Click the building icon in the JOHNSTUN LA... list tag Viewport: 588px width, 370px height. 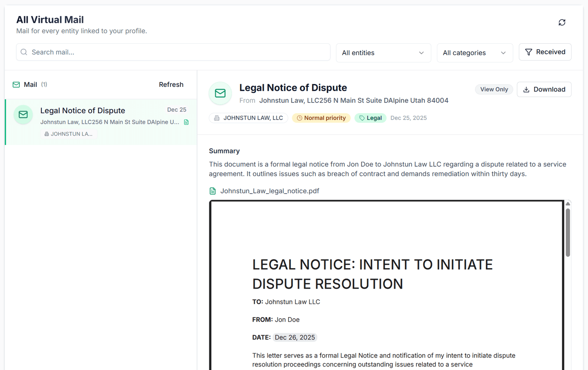(47, 134)
